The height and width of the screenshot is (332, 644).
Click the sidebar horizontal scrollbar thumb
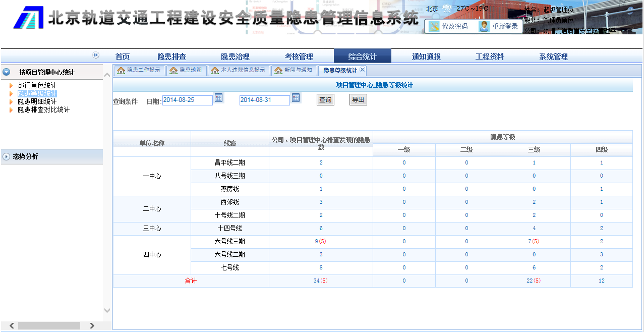49,325
